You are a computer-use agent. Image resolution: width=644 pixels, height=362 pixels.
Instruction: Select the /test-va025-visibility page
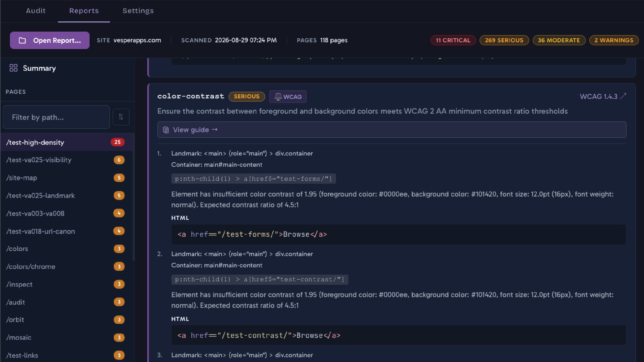(66, 160)
